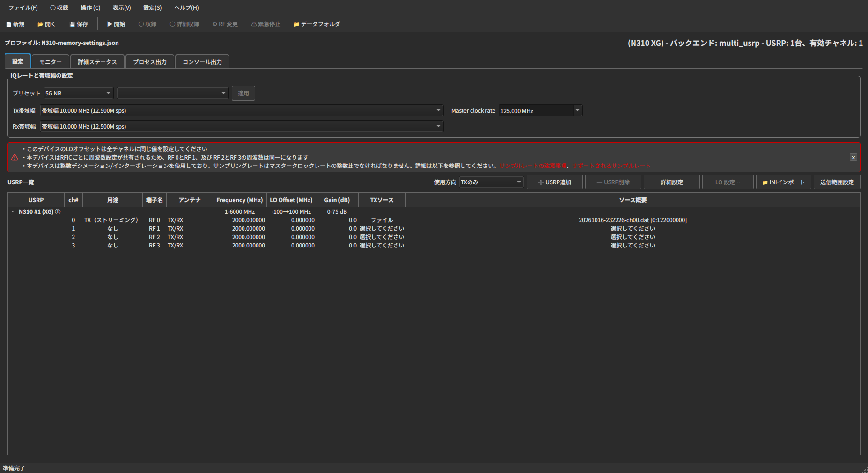Open 詳細設定 advanced settings

[671, 182]
